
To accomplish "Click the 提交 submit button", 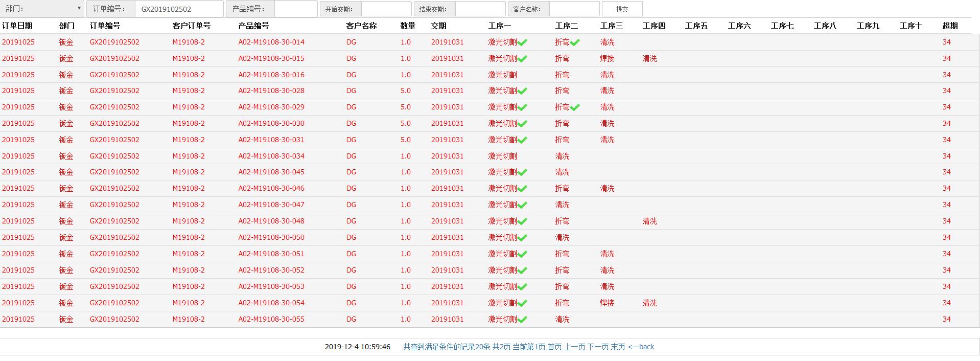I will [x=622, y=9].
